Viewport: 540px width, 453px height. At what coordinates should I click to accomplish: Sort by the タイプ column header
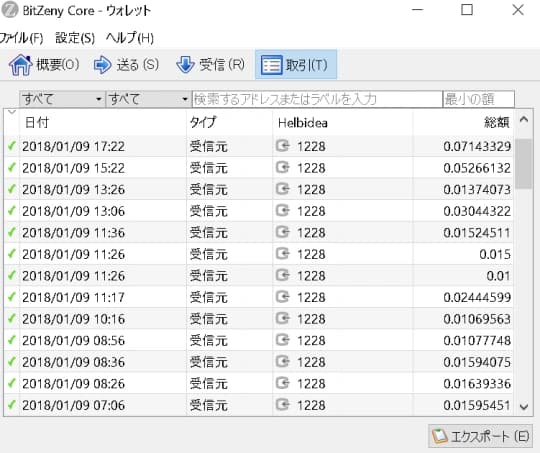click(x=229, y=122)
